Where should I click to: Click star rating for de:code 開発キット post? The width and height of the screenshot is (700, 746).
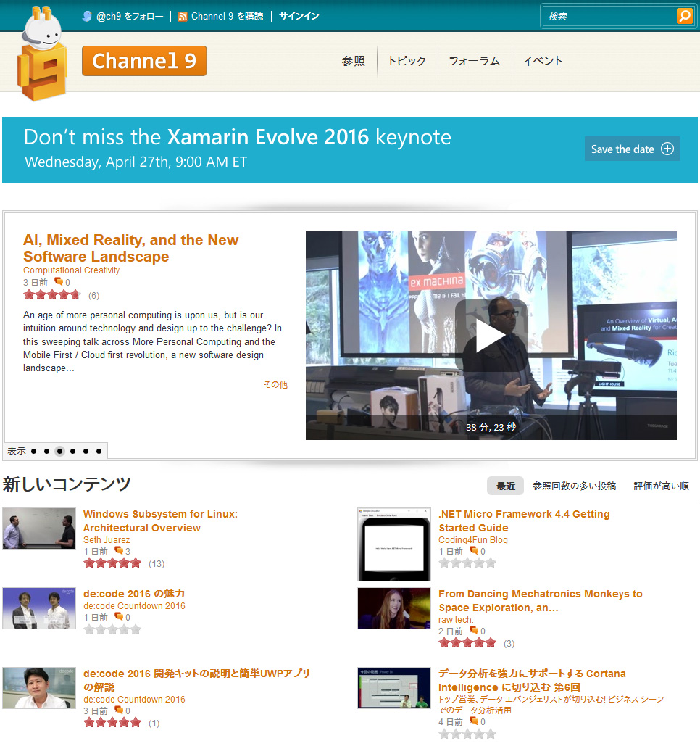[x=112, y=724]
